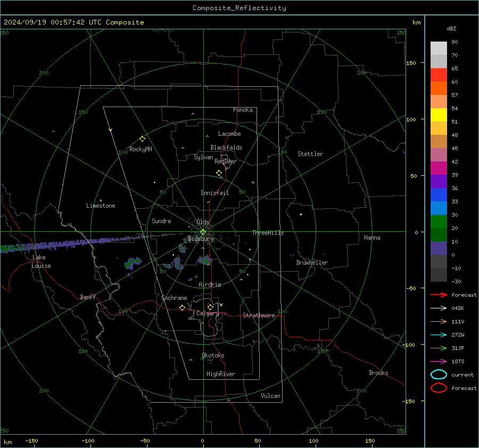Click the cyan current ellipse legend icon
Screen dimensions: 479x448
pos(439,374)
